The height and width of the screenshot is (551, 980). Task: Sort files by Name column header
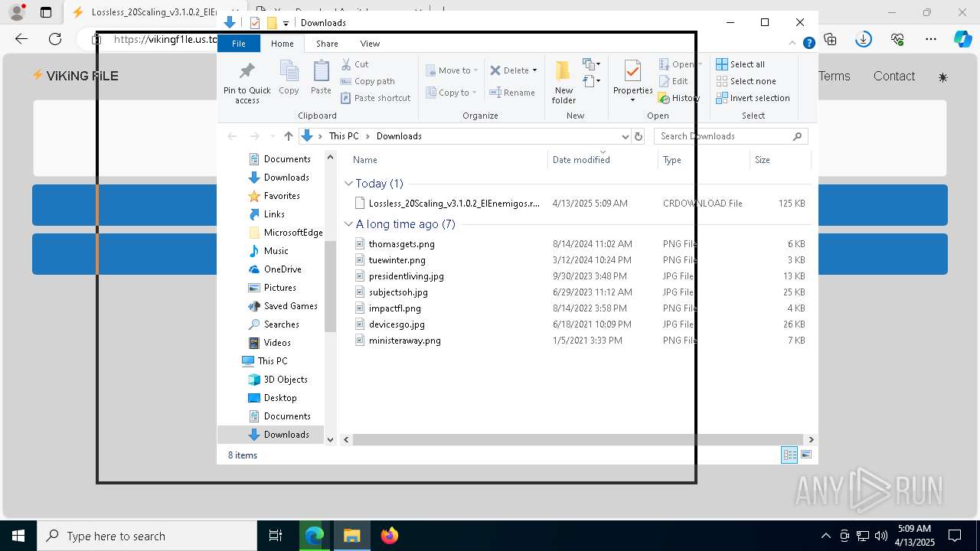[x=365, y=160]
